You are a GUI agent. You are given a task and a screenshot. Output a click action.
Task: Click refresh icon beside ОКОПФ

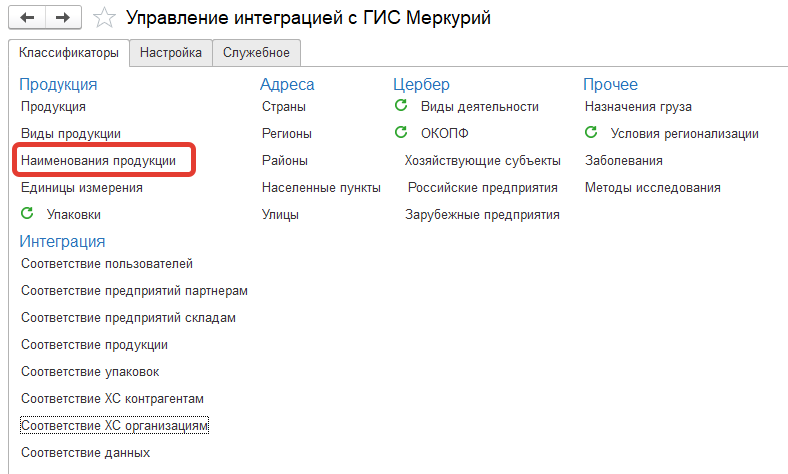click(401, 132)
